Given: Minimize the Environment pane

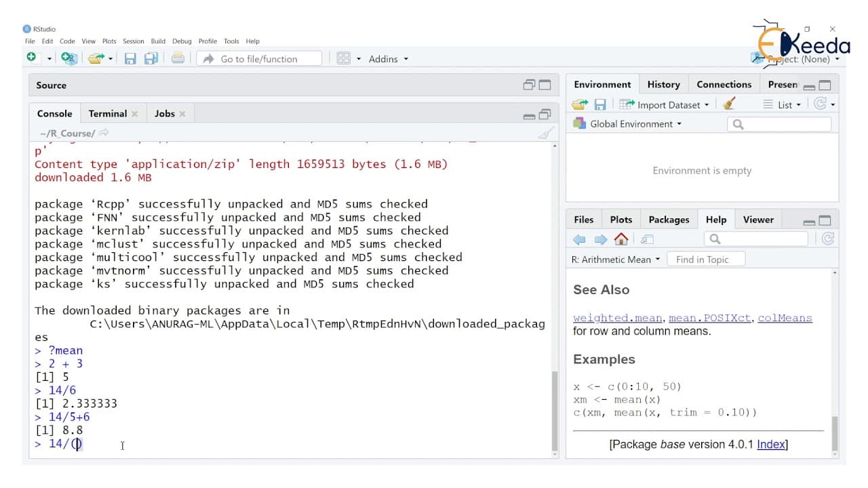Looking at the screenshot, I should click(809, 86).
